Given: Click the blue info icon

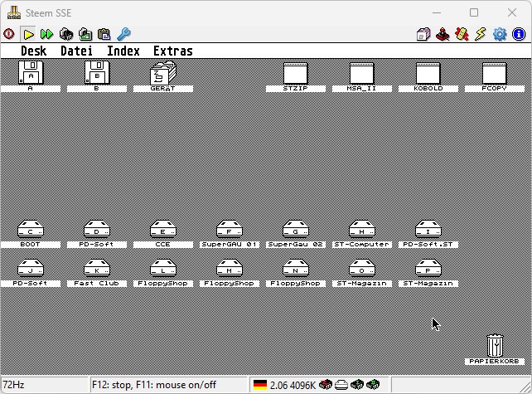Looking at the screenshot, I should pyautogui.click(x=519, y=34).
